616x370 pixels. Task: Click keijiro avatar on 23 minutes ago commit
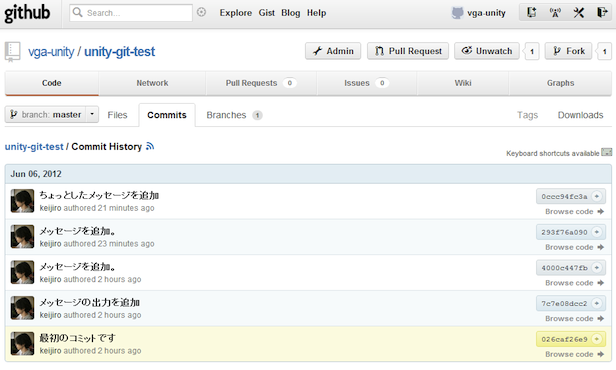(22, 236)
